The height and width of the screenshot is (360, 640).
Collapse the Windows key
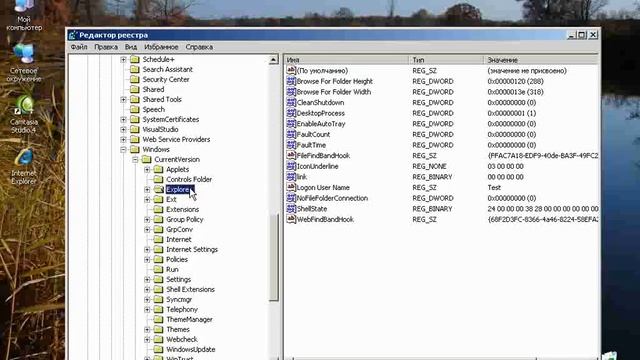123,149
